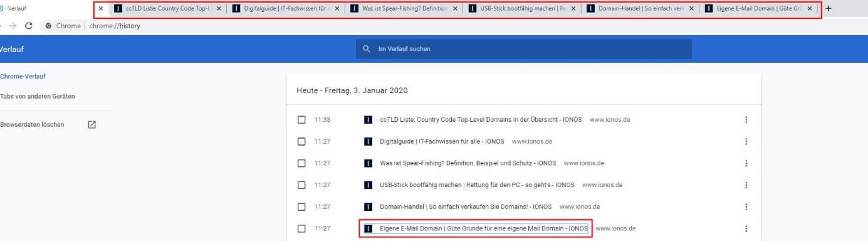Tick checkbox for Domain-Handel entry
Image resolution: width=868 pixels, height=241 pixels.
coord(301,206)
